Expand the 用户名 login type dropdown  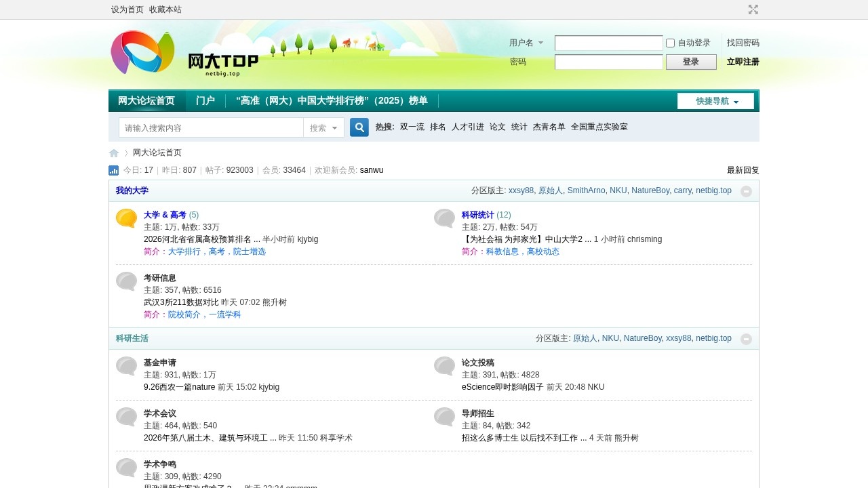coord(526,43)
